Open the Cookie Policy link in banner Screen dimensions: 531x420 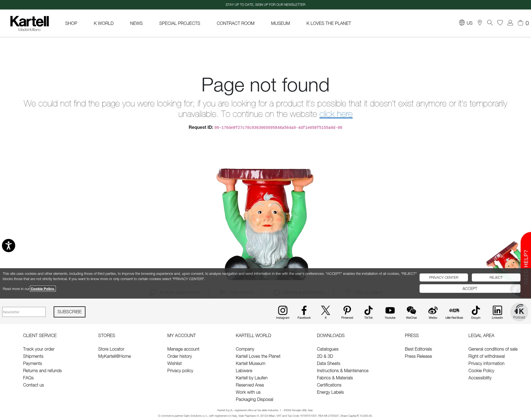click(x=43, y=289)
